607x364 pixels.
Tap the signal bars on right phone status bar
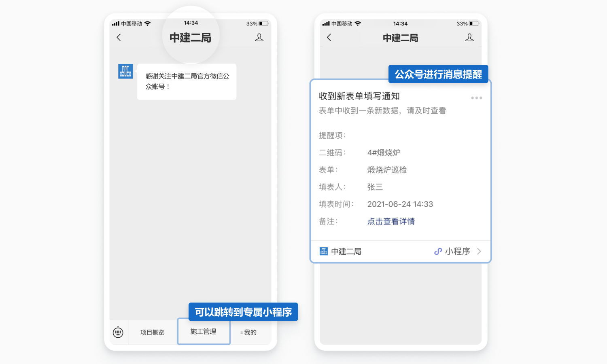pyautogui.click(x=326, y=23)
